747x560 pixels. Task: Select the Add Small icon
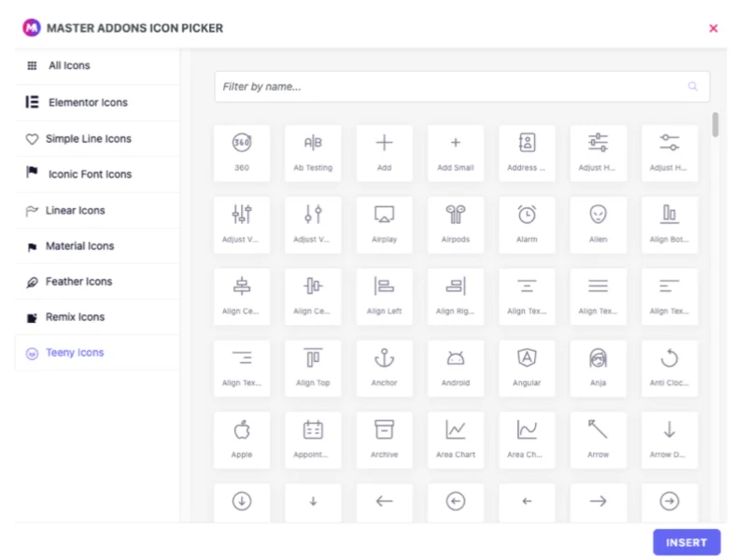(x=456, y=153)
